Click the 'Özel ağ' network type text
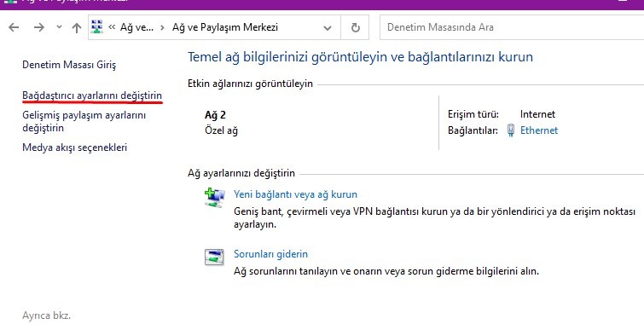The height and width of the screenshot is (324, 644). point(222,130)
